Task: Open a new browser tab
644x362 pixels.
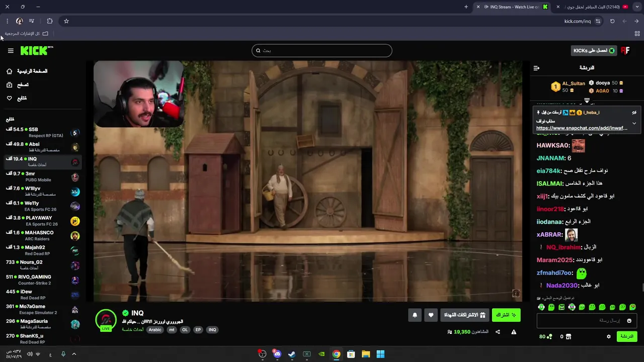Action: (466, 7)
